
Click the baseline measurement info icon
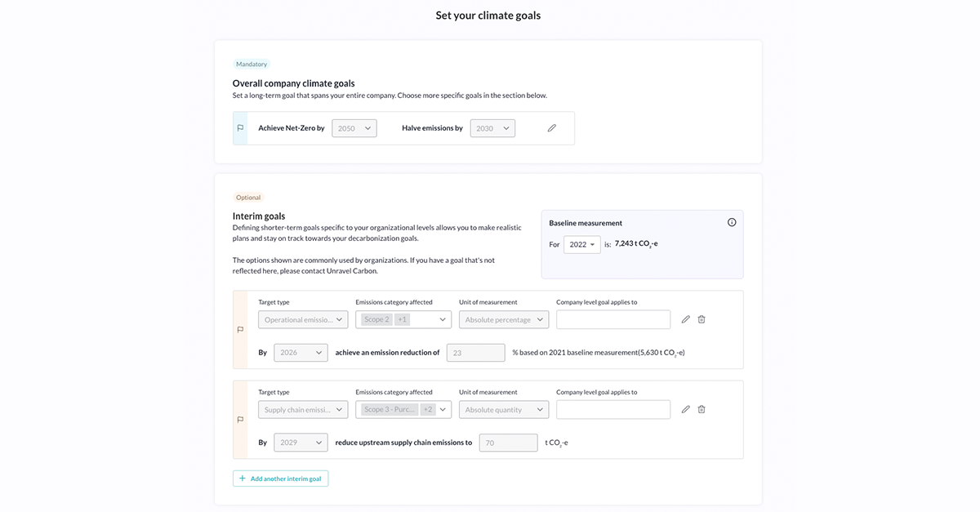coord(732,223)
